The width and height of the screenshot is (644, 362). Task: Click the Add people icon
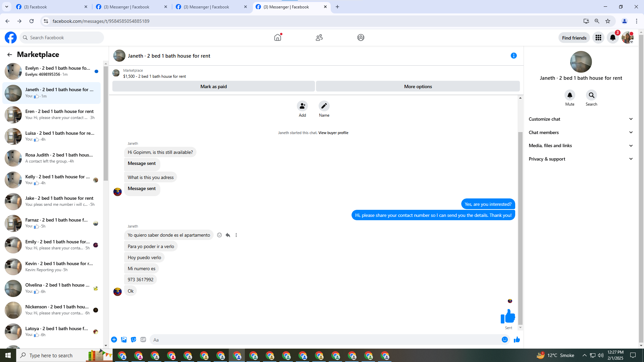(302, 106)
